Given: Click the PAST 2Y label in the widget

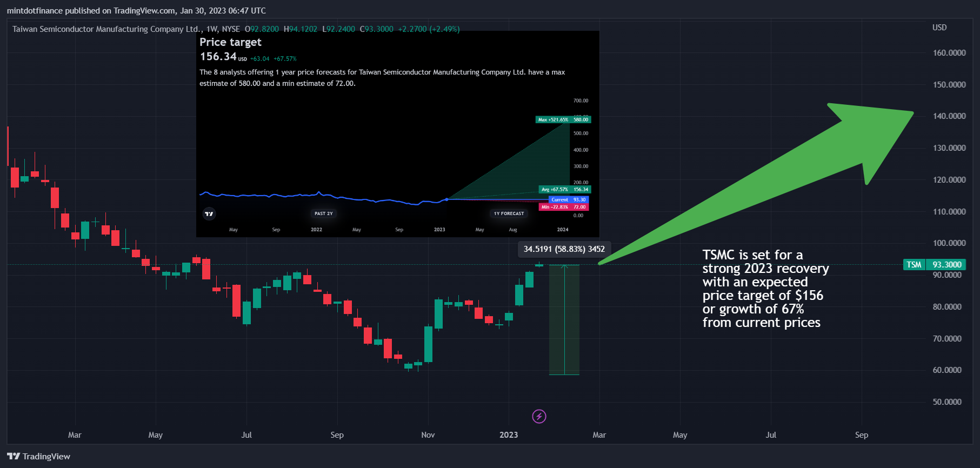Looking at the screenshot, I should click(x=324, y=213).
